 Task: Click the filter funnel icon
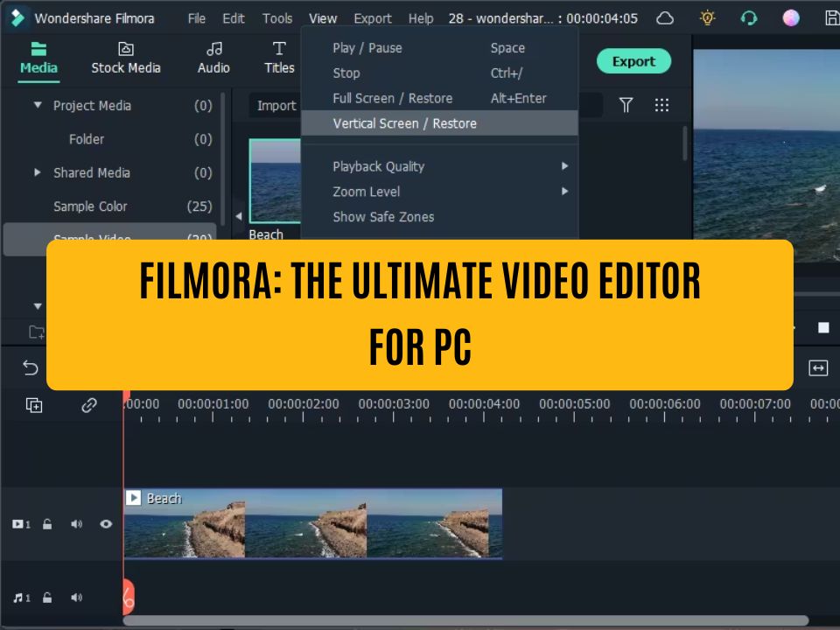(626, 106)
